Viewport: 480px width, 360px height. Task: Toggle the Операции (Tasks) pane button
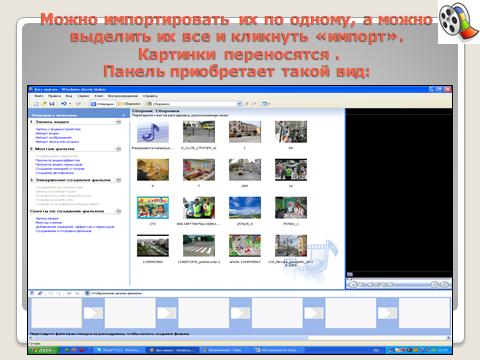103,104
